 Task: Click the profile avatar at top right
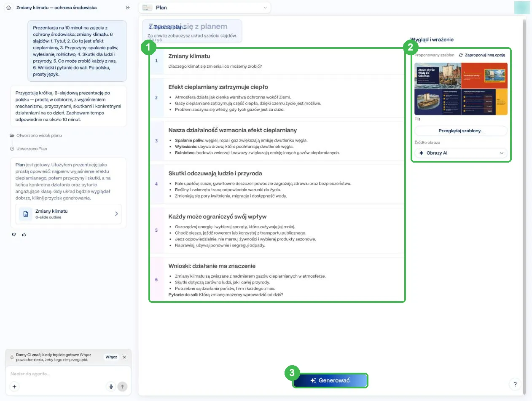(x=522, y=8)
